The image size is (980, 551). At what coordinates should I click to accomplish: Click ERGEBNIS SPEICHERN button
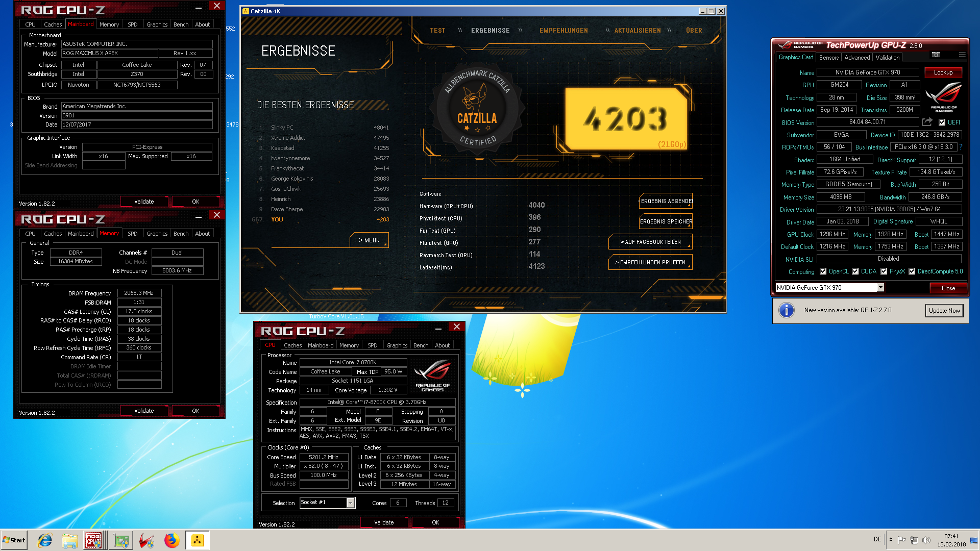click(x=666, y=221)
